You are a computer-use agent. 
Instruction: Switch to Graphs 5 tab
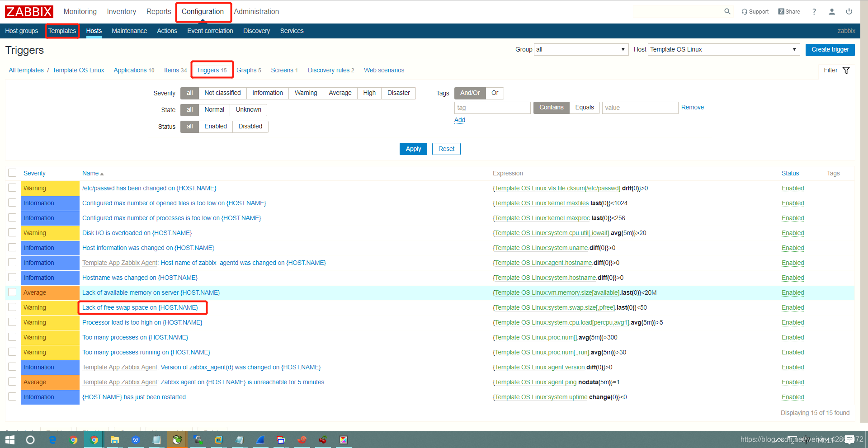(x=249, y=70)
